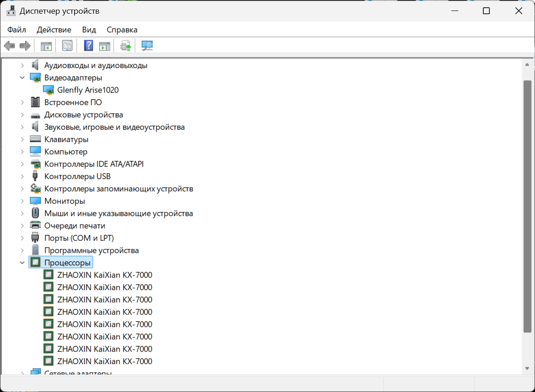Click the Очереди печати printer icon

(35, 226)
